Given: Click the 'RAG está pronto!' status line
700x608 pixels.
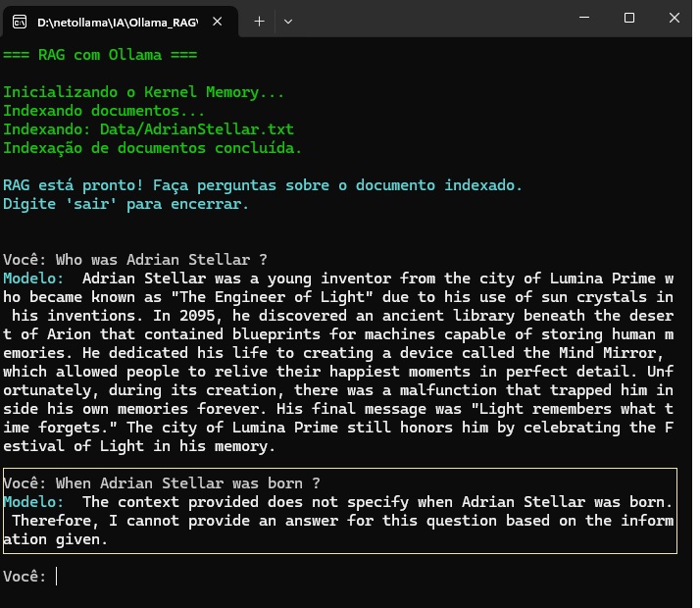Looking at the screenshot, I should [x=262, y=185].
